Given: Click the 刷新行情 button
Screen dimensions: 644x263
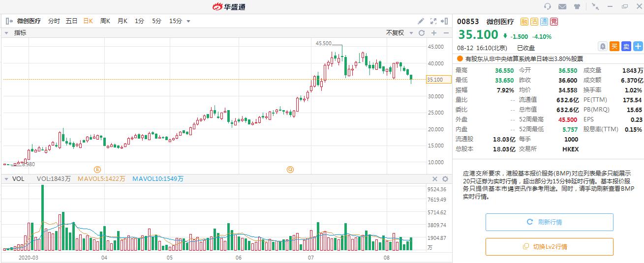Looking at the screenshot, I should click(549, 222).
